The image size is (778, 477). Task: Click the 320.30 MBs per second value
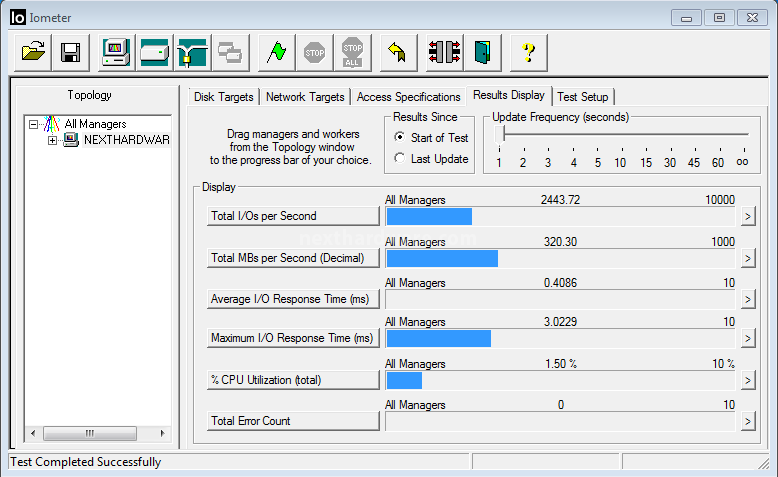[560, 242]
